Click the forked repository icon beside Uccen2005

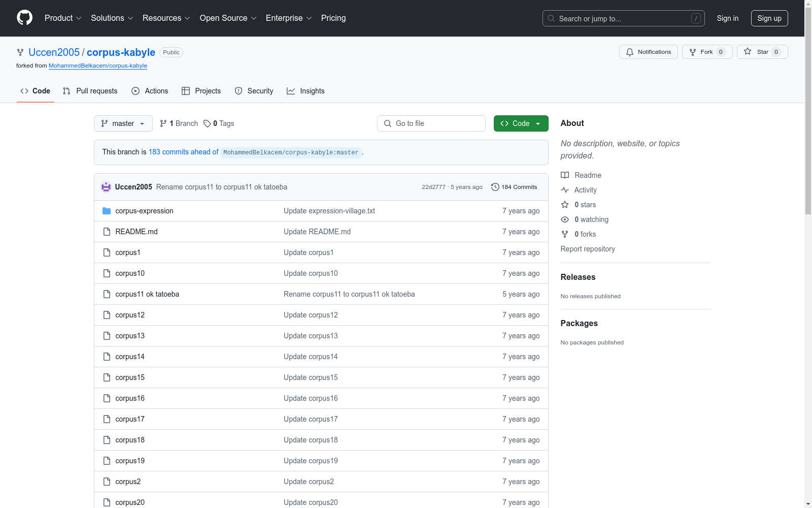pos(20,52)
